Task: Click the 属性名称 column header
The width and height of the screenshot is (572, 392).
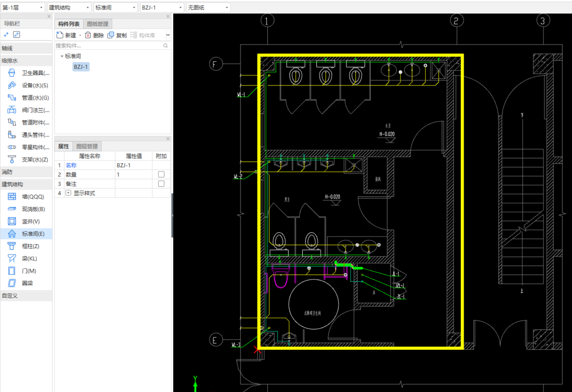Action: click(89, 156)
